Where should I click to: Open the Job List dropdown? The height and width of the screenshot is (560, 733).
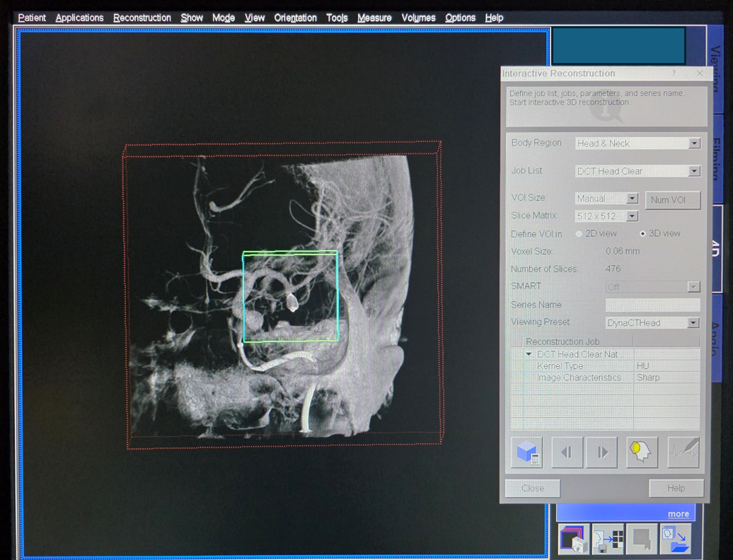(694, 171)
